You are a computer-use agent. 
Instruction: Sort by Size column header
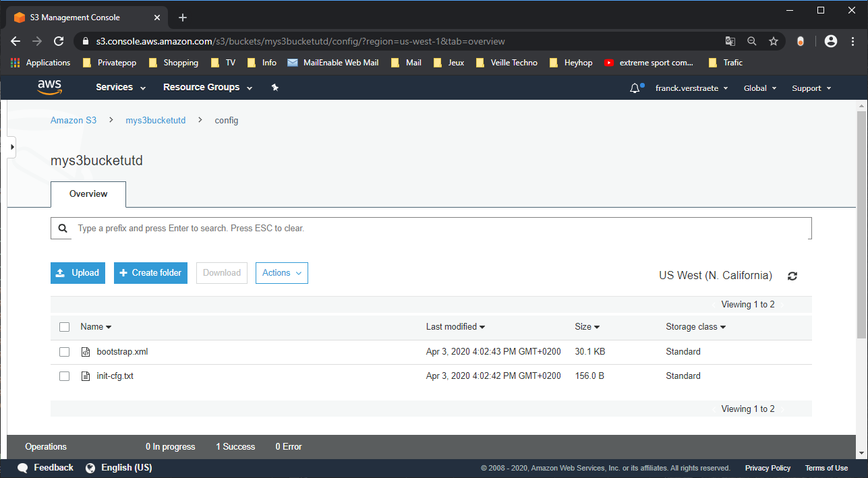[x=587, y=327]
